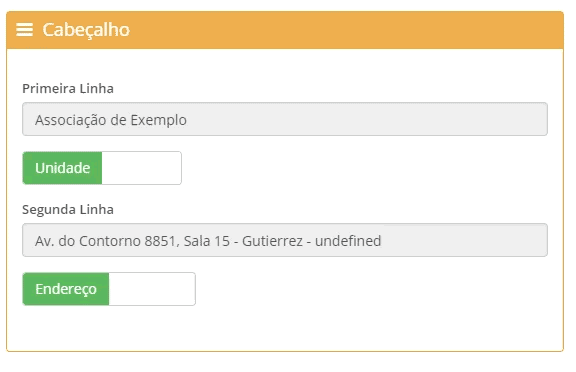
Task: Click the orange Cabeçalho header bar
Action: pos(285,30)
